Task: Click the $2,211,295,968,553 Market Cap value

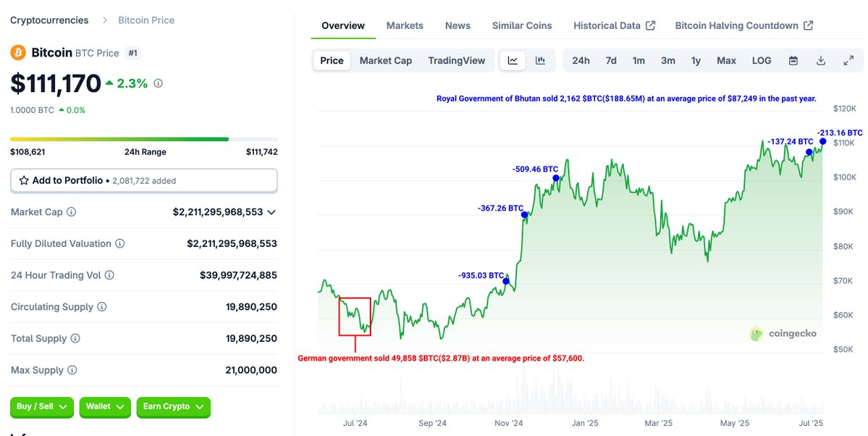Action: coord(218,212)
